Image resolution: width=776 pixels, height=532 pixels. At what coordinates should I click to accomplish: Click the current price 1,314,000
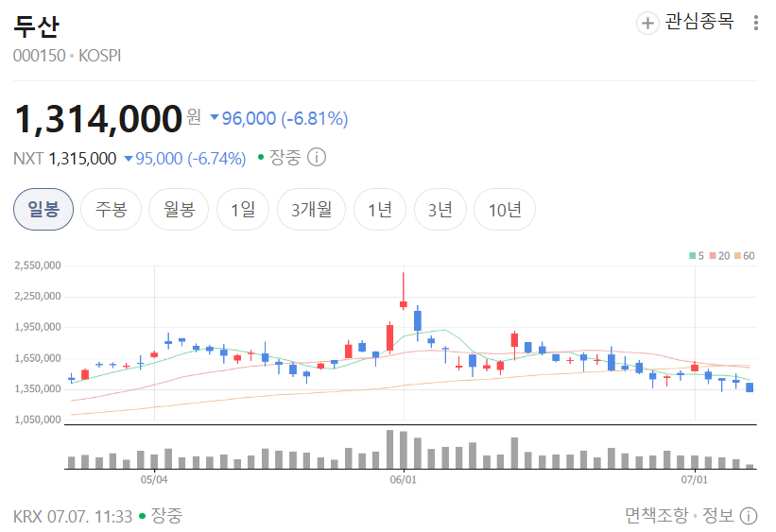pos(98,119)
